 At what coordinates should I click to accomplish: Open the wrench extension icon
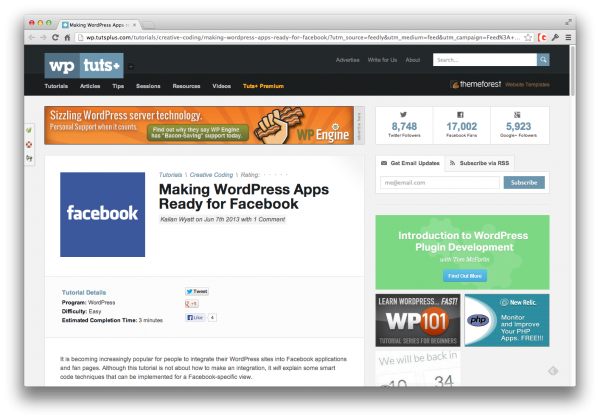click(555, 37)
